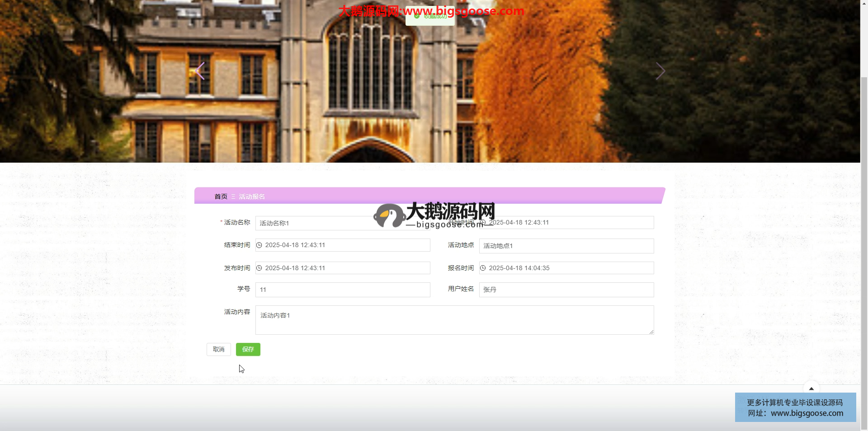Click the blue bigsgoose promo box
This screenshot has width=868, height=431.
795,408
